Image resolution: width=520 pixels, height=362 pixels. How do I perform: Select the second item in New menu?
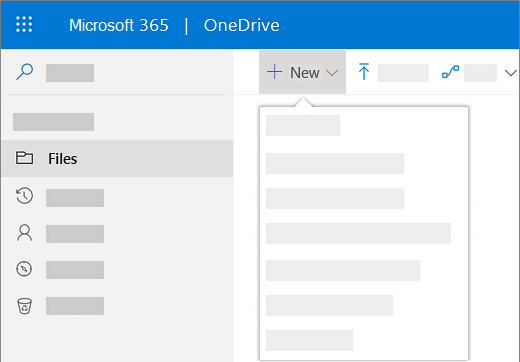coord(335,163)
